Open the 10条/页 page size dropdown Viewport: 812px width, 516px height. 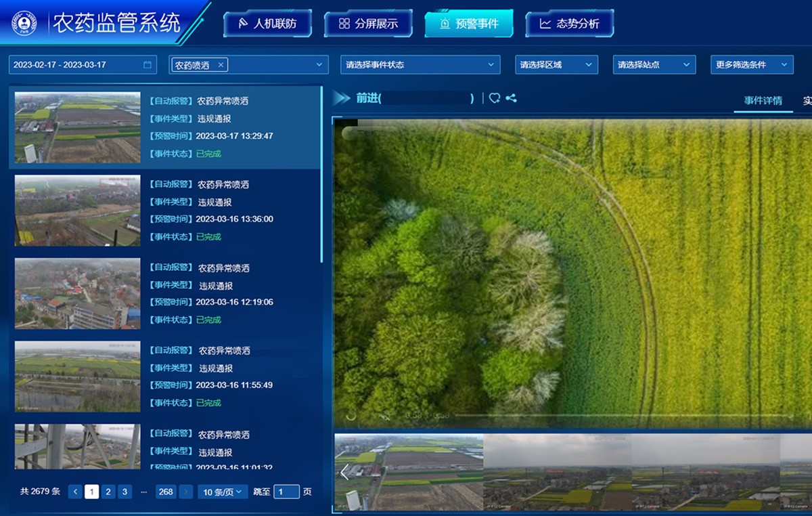[x=223, y=492]
